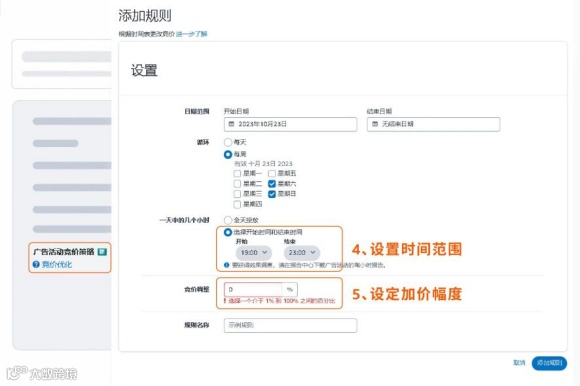Click the green icon beside 广告活动竞价策略

(x=102, y=252)
